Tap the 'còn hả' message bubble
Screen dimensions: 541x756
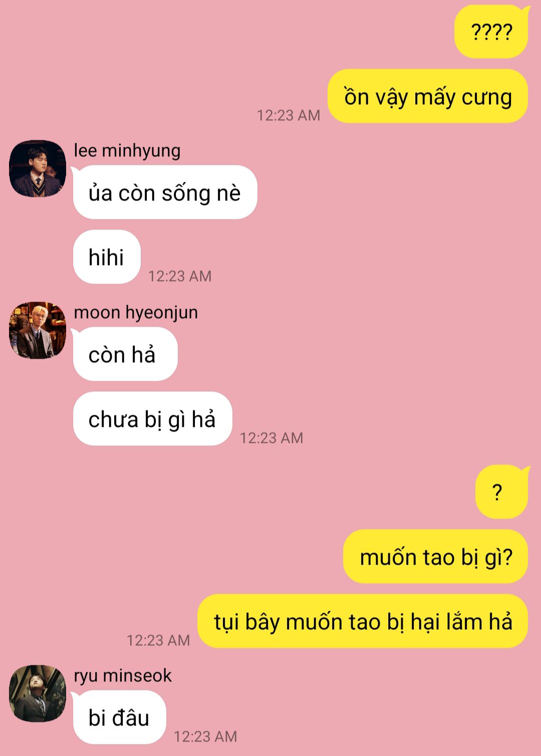click(x=125, y=354)
